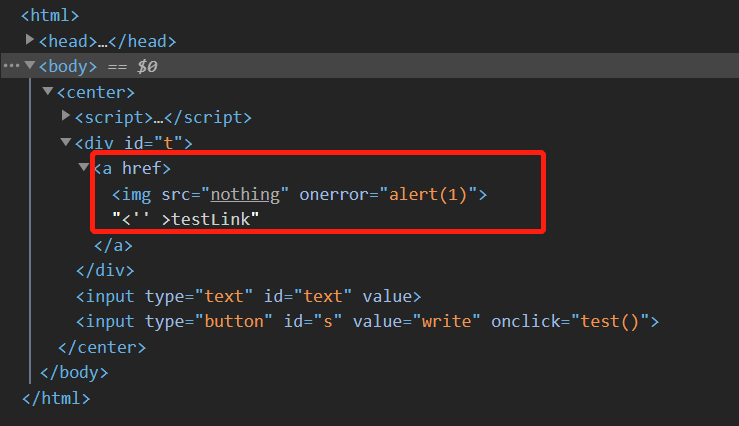Select the head element row
This screenshot has height=426, width=739.
[107, 41]
